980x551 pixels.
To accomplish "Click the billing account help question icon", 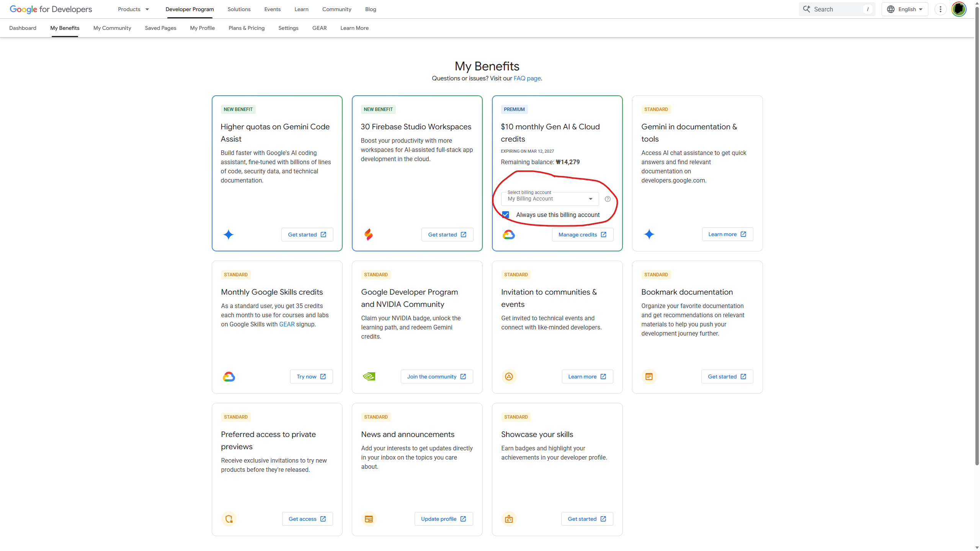I will (x=608, y=199).
